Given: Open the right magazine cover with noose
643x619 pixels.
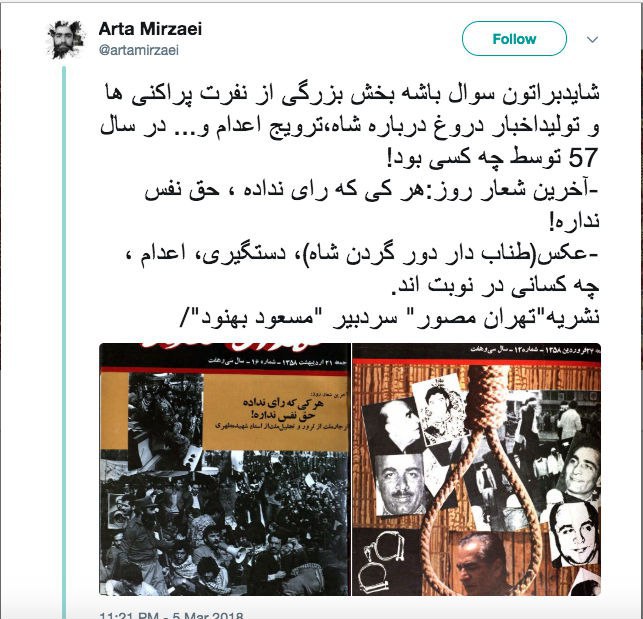Looking at the screenshot, I should click(x=477, y=469).
